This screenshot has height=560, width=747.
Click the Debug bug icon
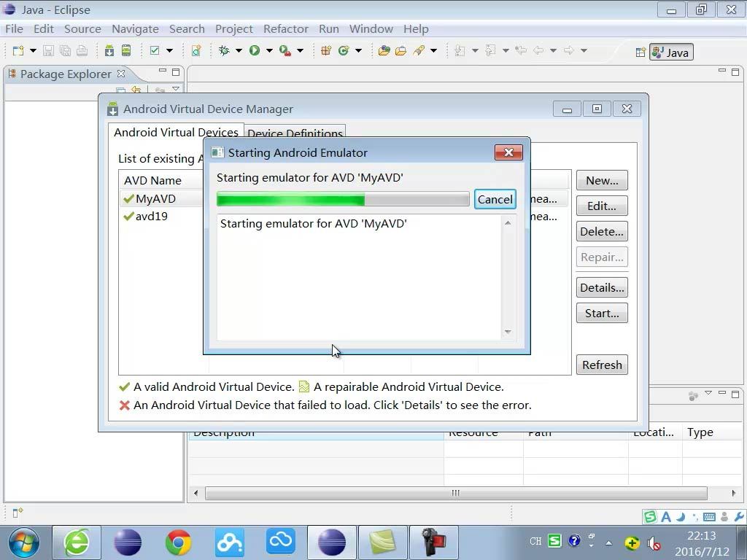(x=224, y=50)
